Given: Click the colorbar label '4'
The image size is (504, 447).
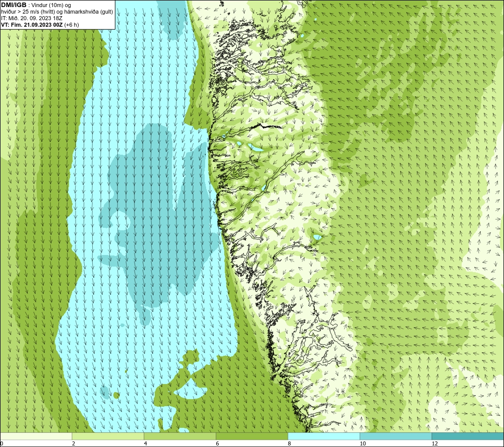Looking at the screenshot, I should coord(146,443).
